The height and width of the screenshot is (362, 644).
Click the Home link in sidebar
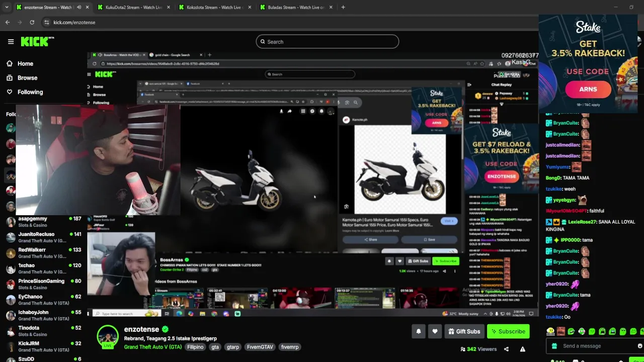point(25,64)
